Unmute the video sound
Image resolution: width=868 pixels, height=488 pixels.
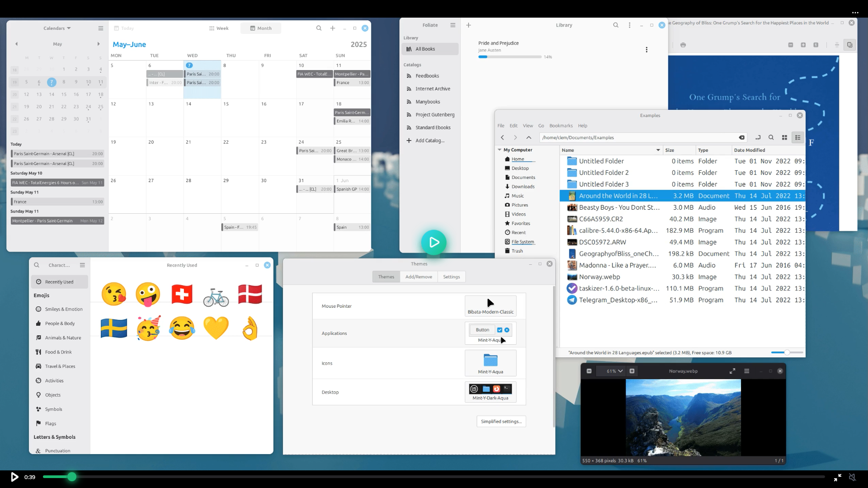[852, 477]
